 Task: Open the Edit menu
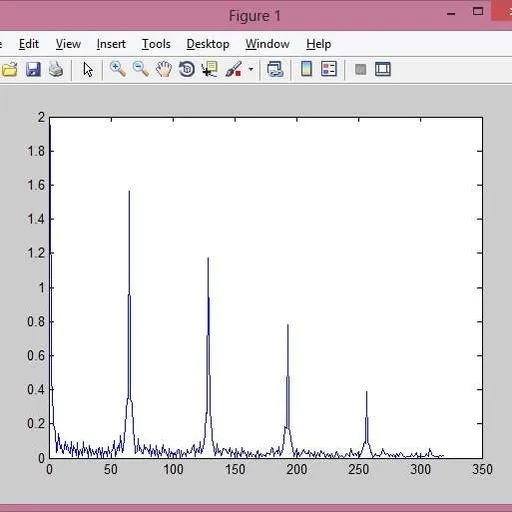[29, 44]
